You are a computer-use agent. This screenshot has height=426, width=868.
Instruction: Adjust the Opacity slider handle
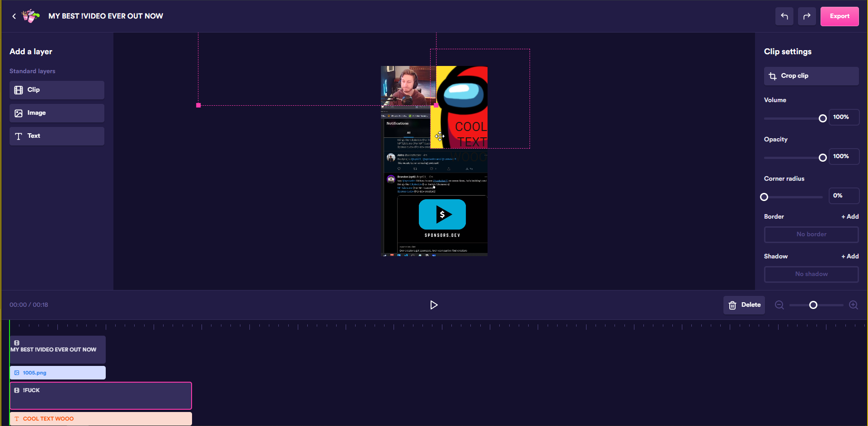coord(823,158)
